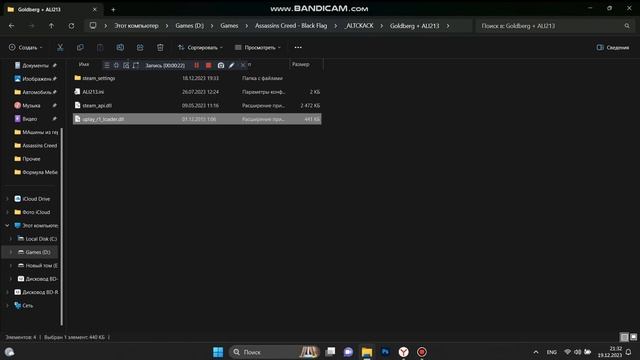640x360 pixels.
Task: Expand the Local Disk (C:) node
Action: tap(11, 239)
